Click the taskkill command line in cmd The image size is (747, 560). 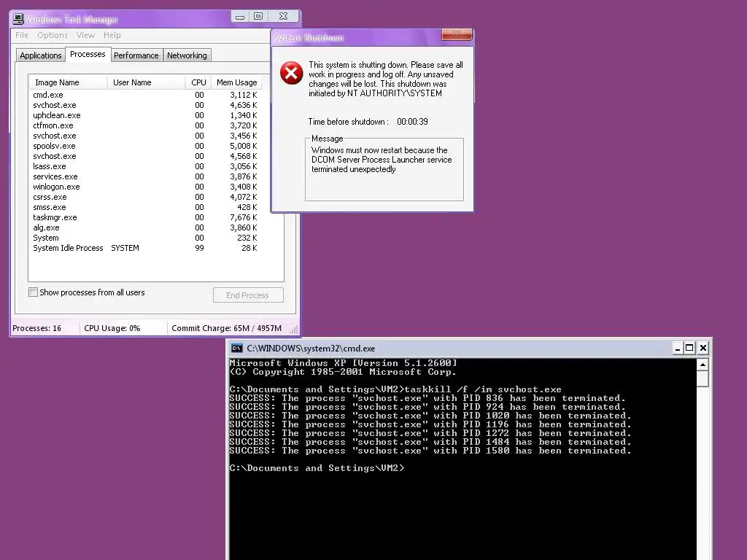click(395, 389)
